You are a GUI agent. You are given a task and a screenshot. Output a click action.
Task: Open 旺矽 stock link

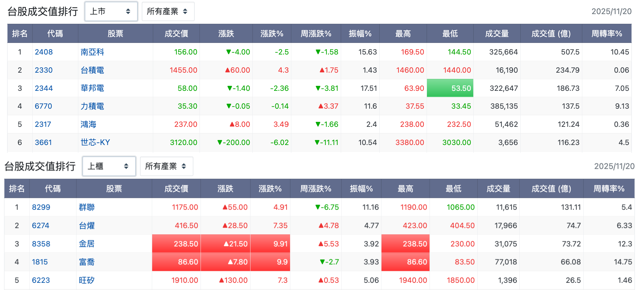click(86, 280)
